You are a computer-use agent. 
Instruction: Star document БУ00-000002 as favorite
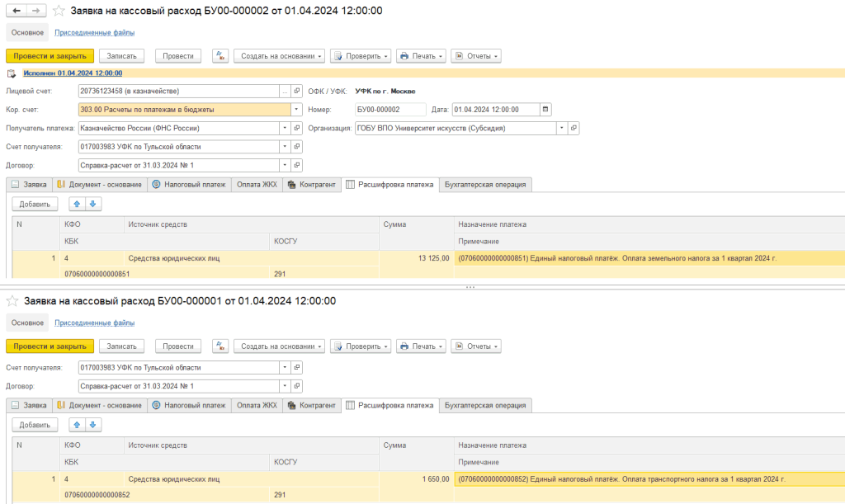59,11
